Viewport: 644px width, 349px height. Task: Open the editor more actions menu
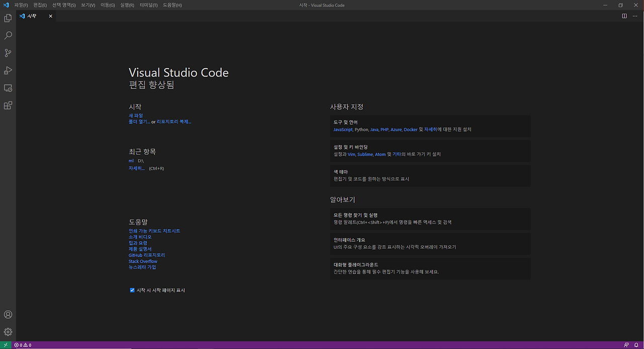[635, 16]
